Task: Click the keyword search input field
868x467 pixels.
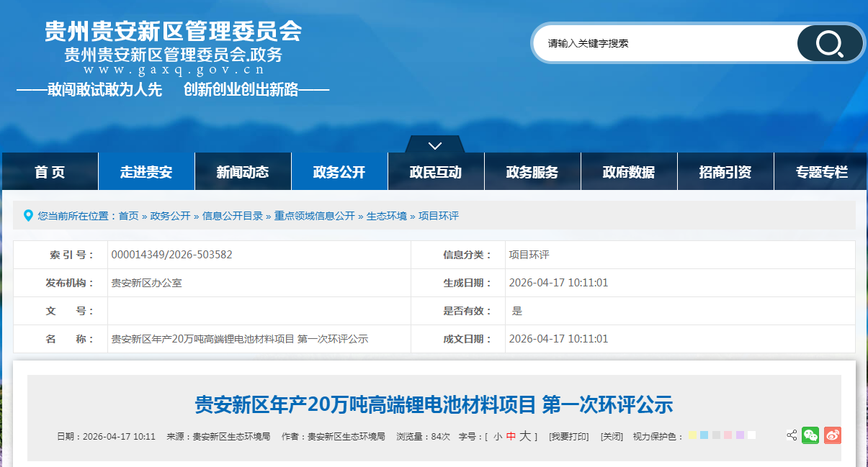Action: coord(663,43)
